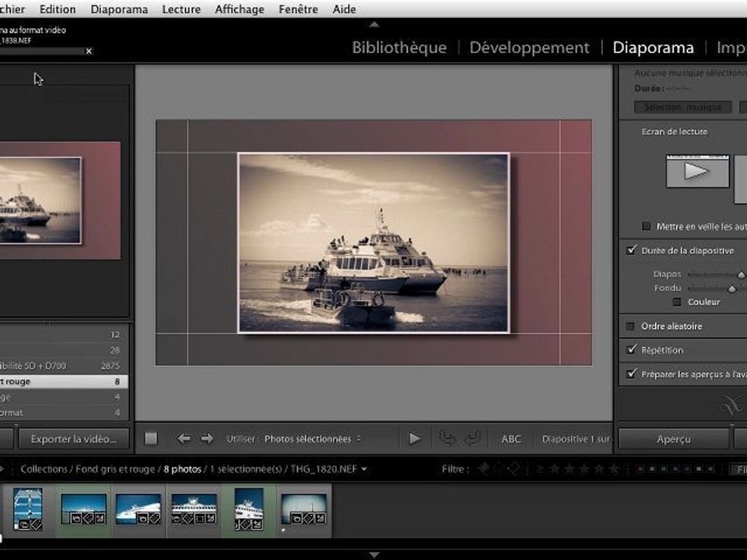Open the Affichage menu
The image size is (747, 560).
(x=240, y=9)
